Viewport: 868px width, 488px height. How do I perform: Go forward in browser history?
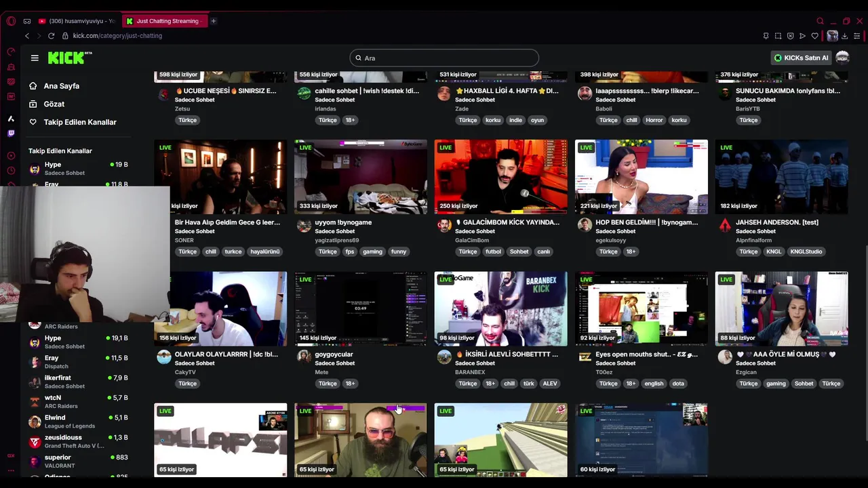pos(39,36)
